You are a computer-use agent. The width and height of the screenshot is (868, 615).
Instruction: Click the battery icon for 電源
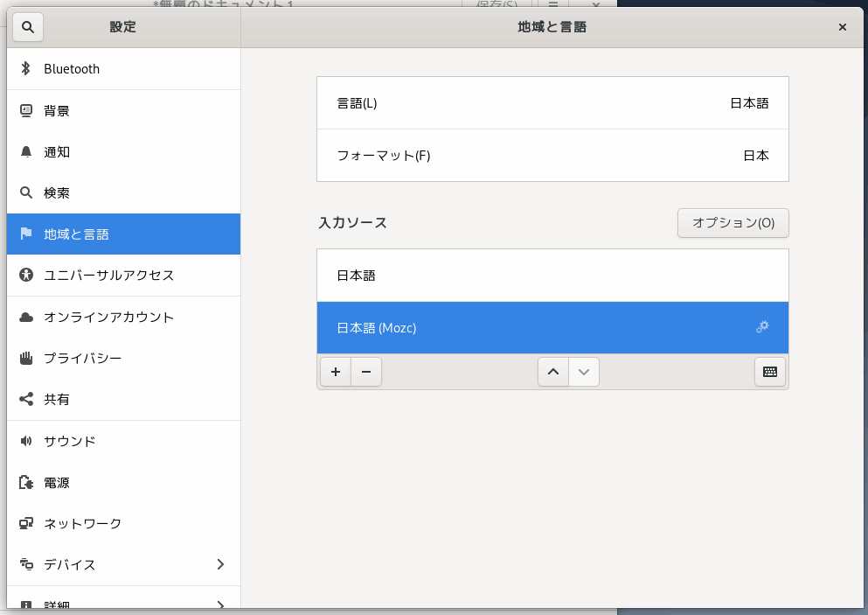pos(25,482)
